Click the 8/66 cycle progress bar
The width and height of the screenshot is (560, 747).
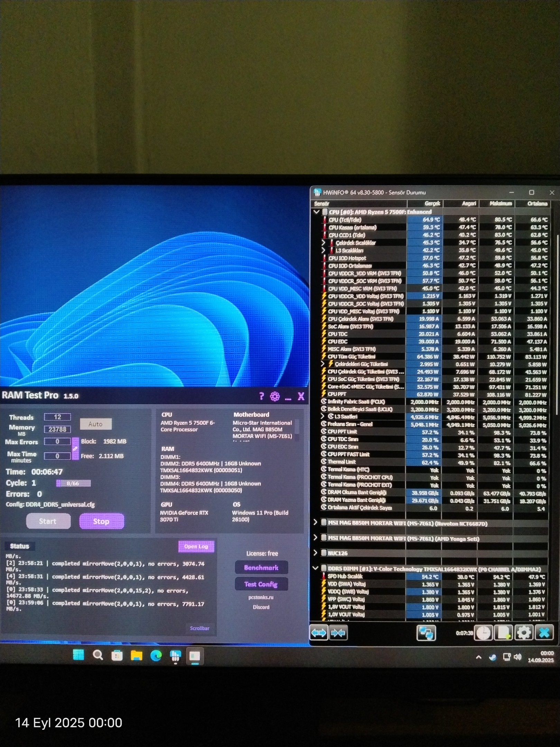coord(73,483)
